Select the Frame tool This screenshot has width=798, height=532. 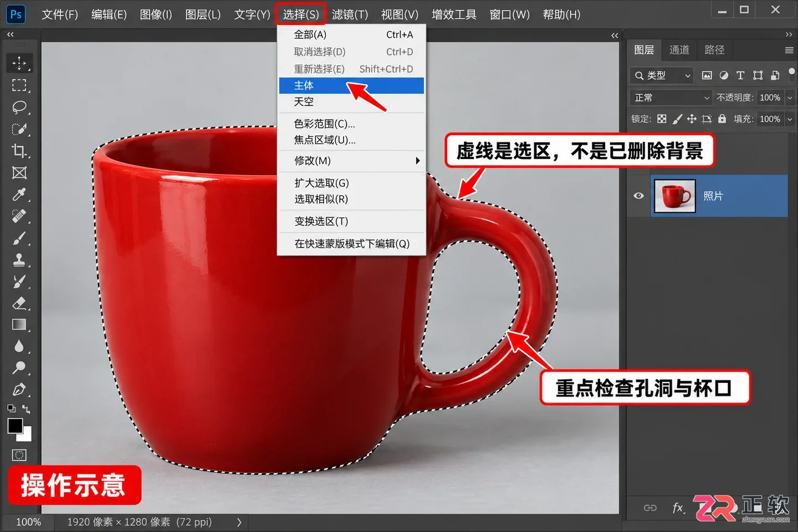19,173
